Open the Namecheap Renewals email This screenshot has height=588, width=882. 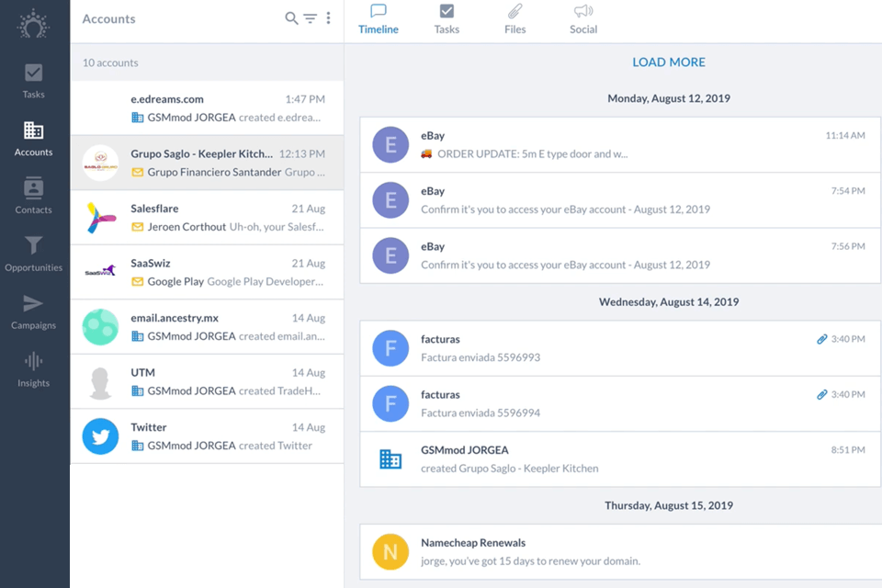(620, 552)
